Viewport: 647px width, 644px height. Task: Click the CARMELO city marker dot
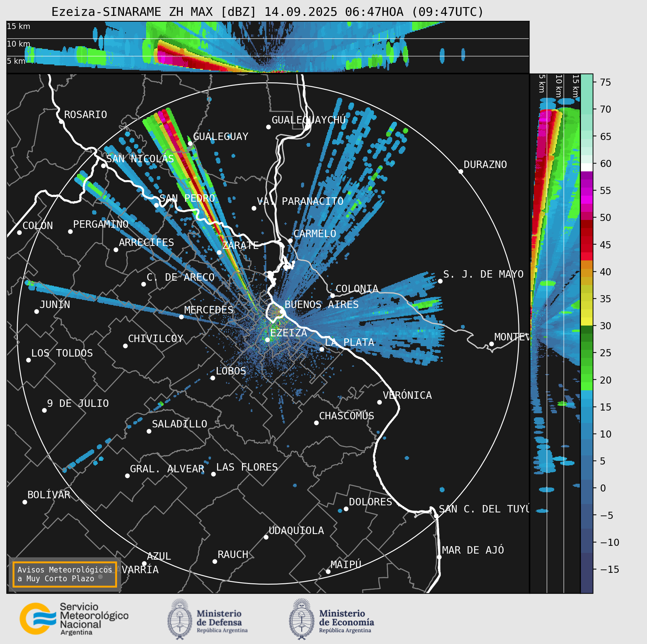[290, 241]
